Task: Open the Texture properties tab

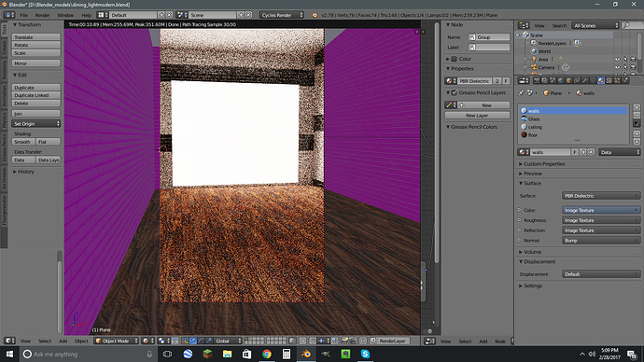Action: click(609, 80)
